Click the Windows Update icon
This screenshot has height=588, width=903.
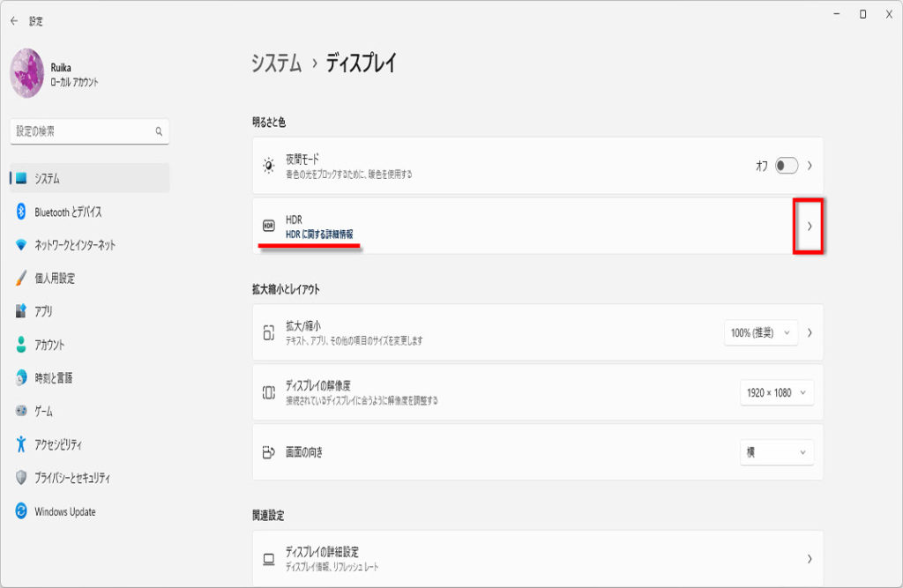21,511
